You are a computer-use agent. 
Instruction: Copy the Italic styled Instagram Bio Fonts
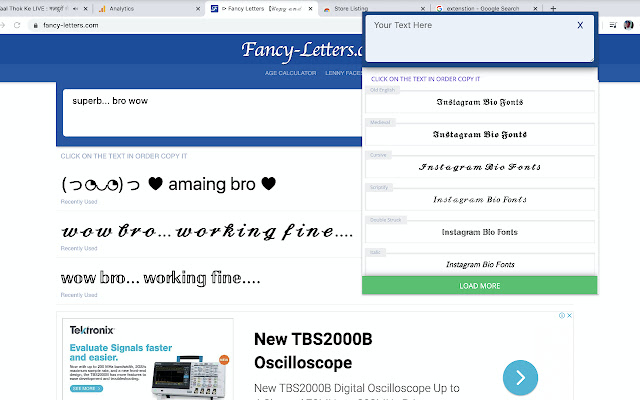point(480,264)
